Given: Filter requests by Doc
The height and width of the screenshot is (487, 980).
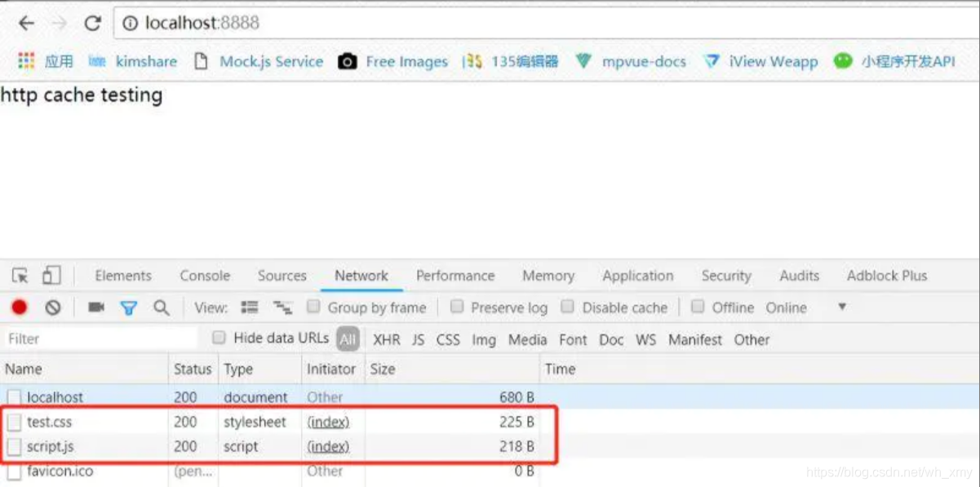Looking at the screenshot, I should tap(611, 339).
